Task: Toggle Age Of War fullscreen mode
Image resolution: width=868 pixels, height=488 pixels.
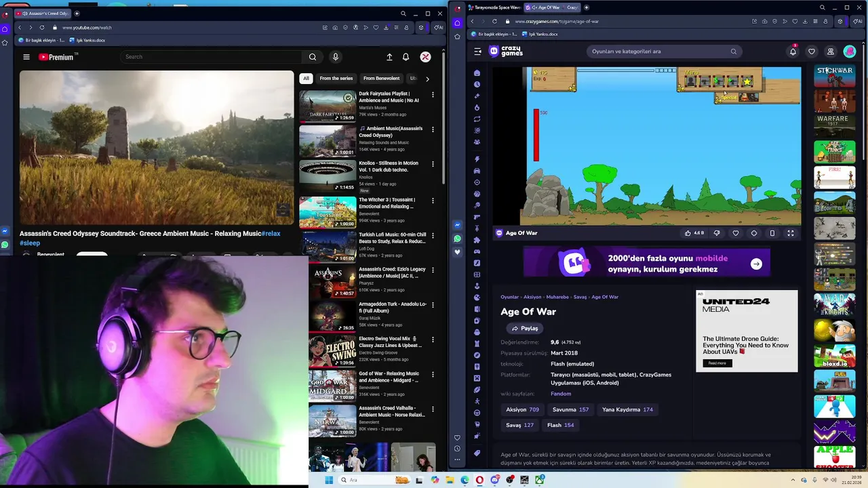Action: tap(791, 233)
